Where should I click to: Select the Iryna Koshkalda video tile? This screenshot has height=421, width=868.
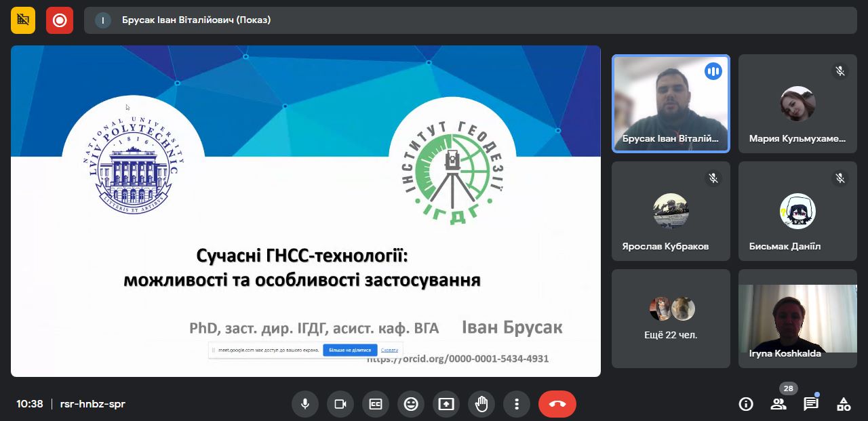coord(797,319)
